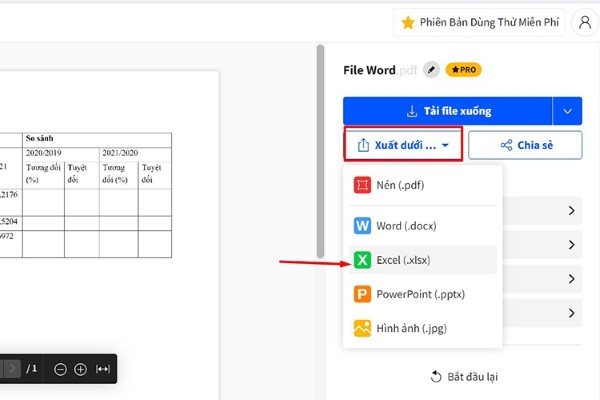
Task: Choose Hình ảnh (.jpg) export option
Action: click(x=423, y=328)
